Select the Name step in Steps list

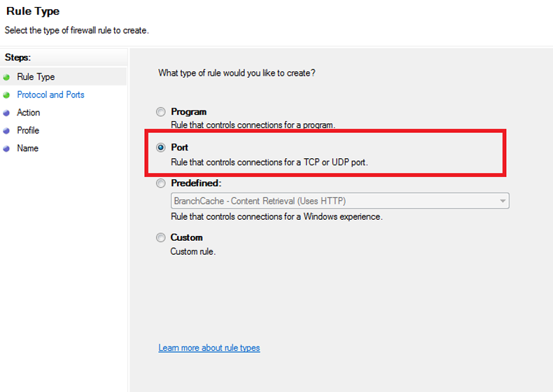click(28, 149)
